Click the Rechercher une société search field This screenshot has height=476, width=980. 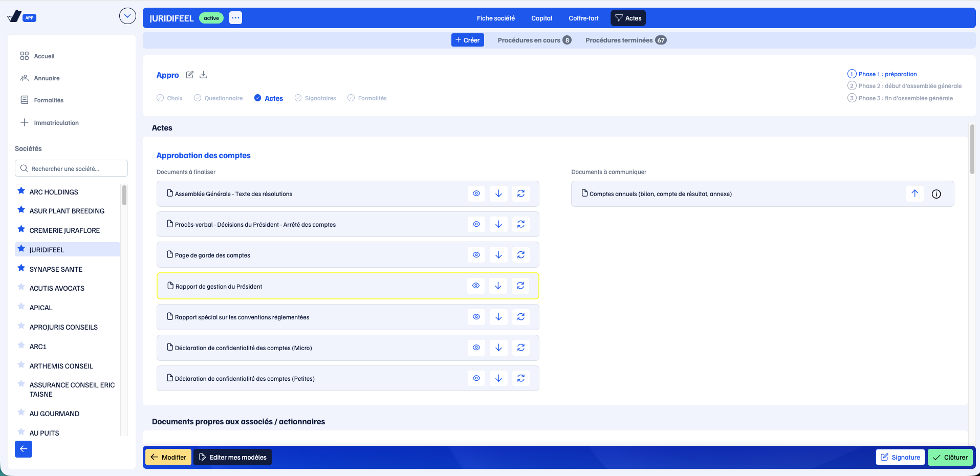click(71, 168)
